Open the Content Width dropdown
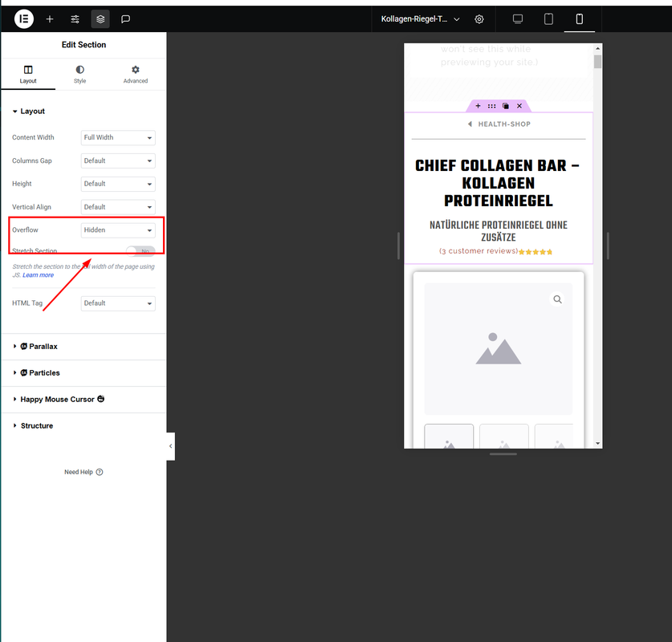The width and height of the screenshot is (672, 642). [118, 137]
